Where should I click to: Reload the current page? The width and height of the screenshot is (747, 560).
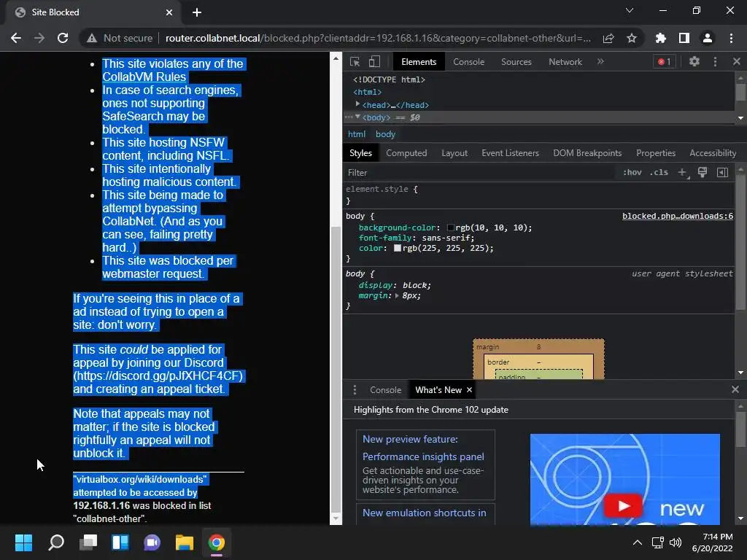(x=63, y=38)
